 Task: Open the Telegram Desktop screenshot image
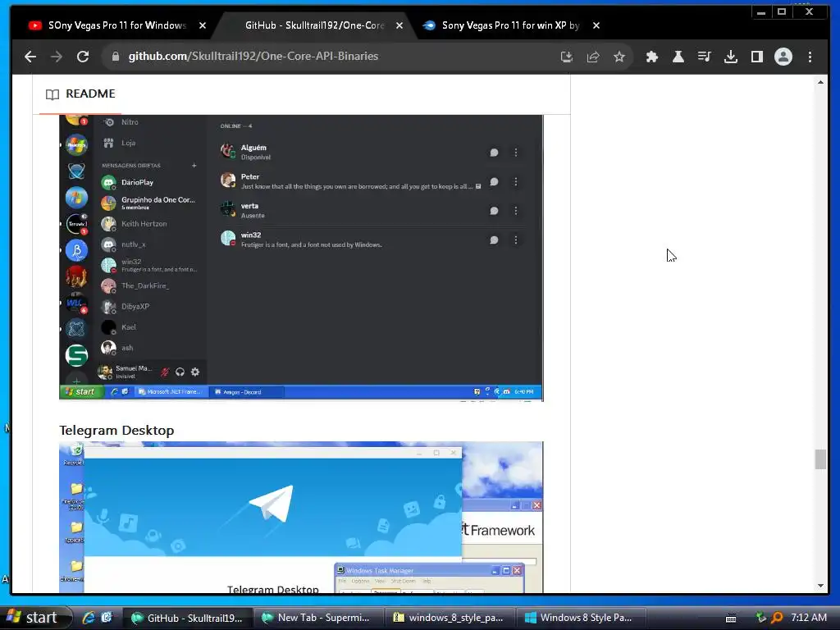click(x=301, y=518)
